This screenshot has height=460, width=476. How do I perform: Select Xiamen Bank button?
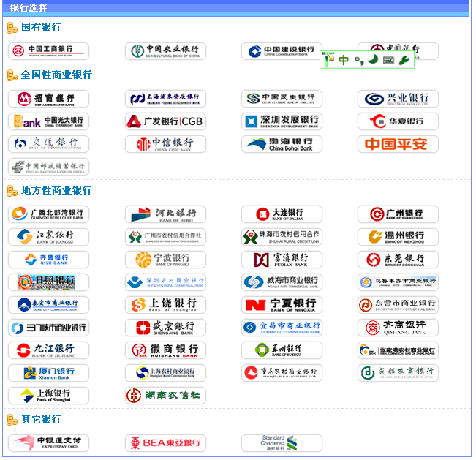click(48, 373)
